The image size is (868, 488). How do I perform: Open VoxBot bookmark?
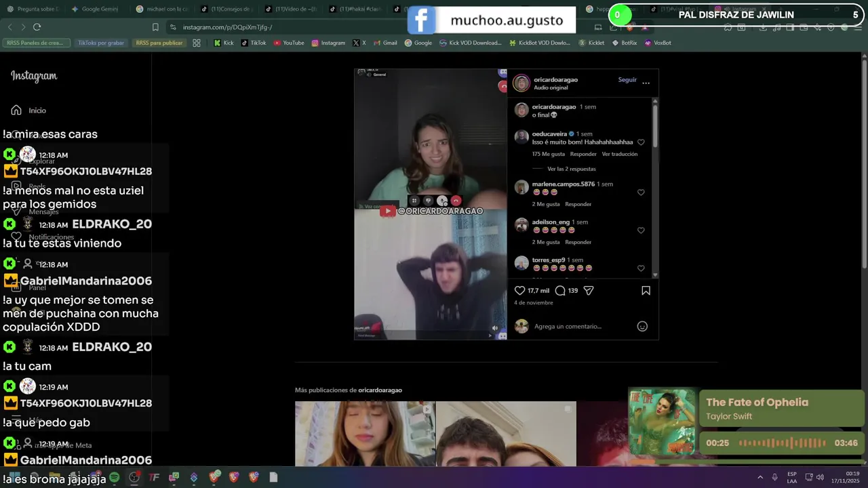click(658, 43)
